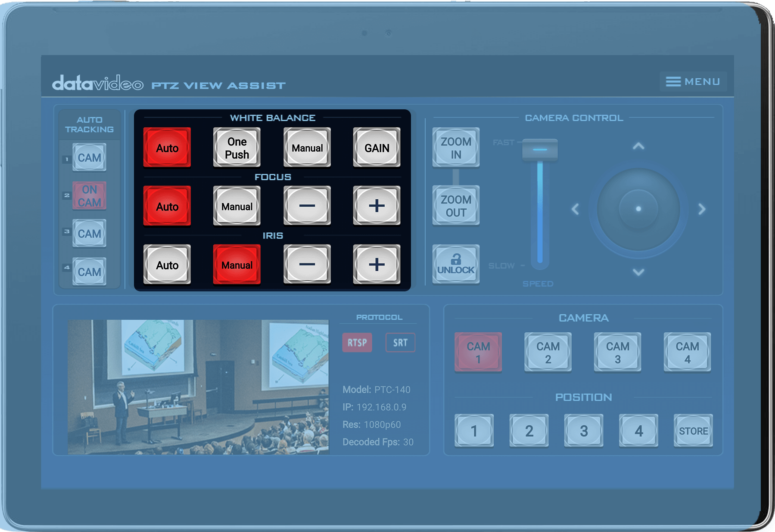775x532 pixels.
Task: Click the STORE position button
Action: coord(694,430)
